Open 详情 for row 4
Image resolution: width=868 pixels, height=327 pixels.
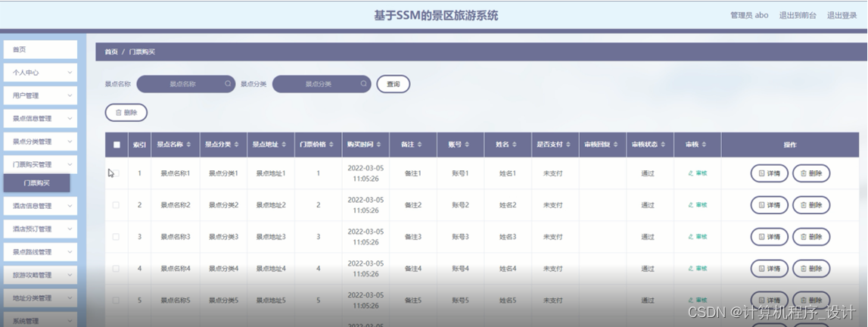tap(770, 269)
